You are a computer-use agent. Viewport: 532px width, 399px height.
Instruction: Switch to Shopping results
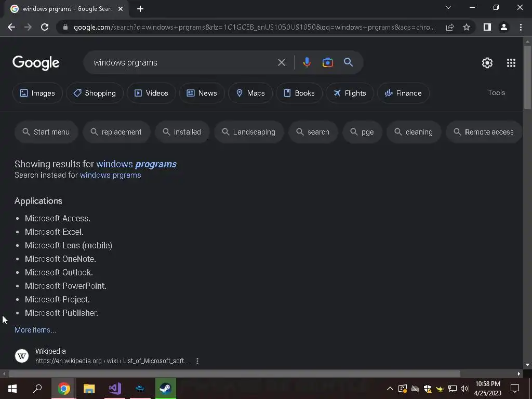(95, 93)
